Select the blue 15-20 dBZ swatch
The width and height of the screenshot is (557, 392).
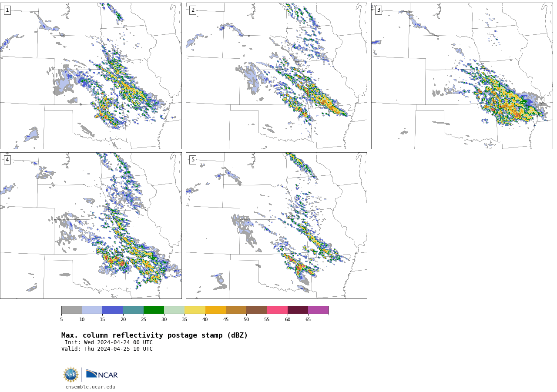(113, 310)
